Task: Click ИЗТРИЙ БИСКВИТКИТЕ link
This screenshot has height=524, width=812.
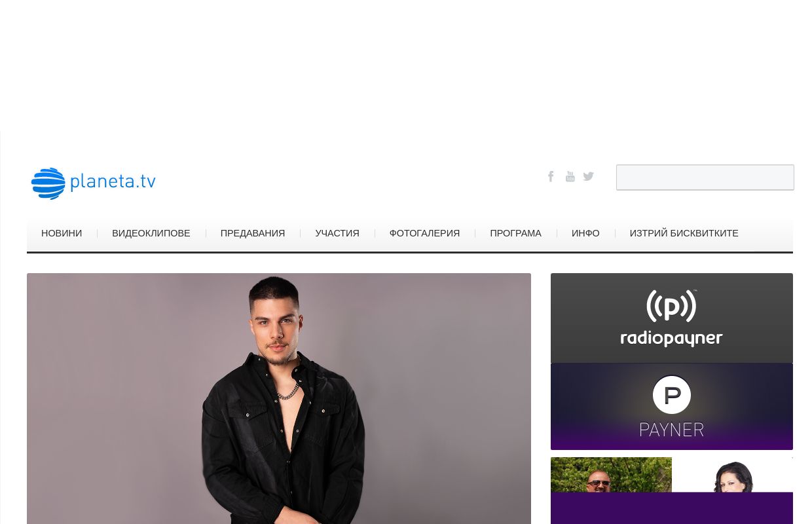Action: (x=684, y=233)
